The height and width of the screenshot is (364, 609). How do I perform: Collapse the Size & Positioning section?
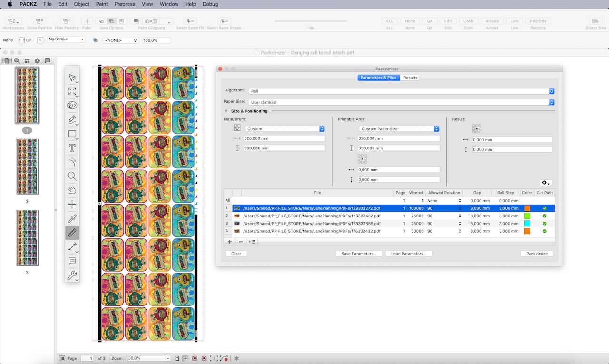[x=226, y=111]
